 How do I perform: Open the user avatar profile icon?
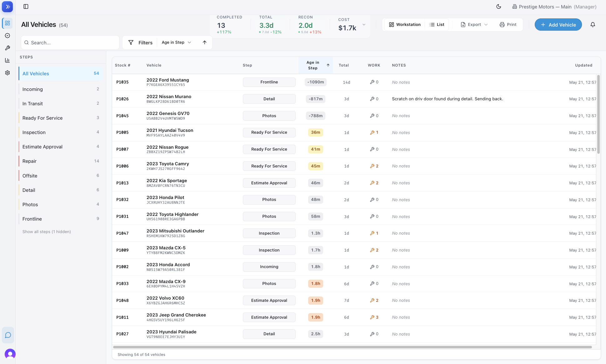(x=10, y=354)
